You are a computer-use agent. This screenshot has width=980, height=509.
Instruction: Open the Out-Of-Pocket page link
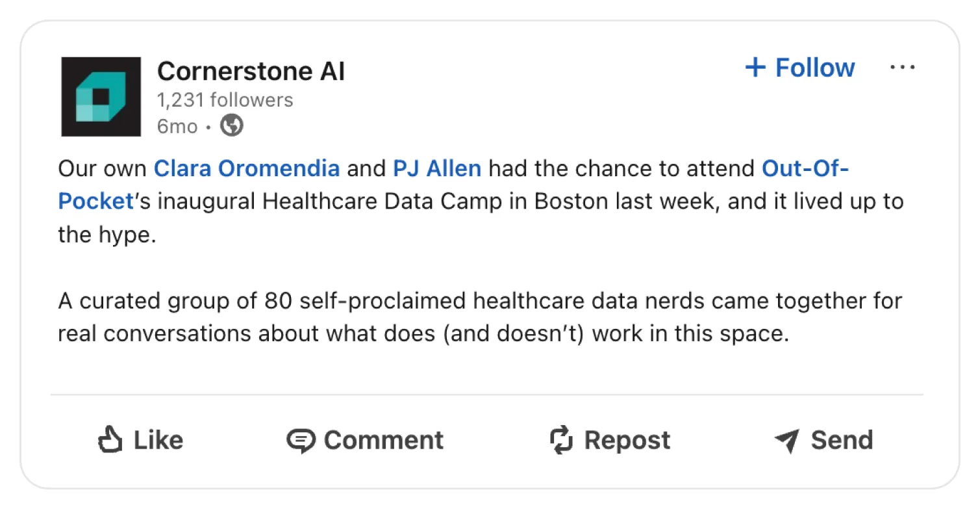805,168
